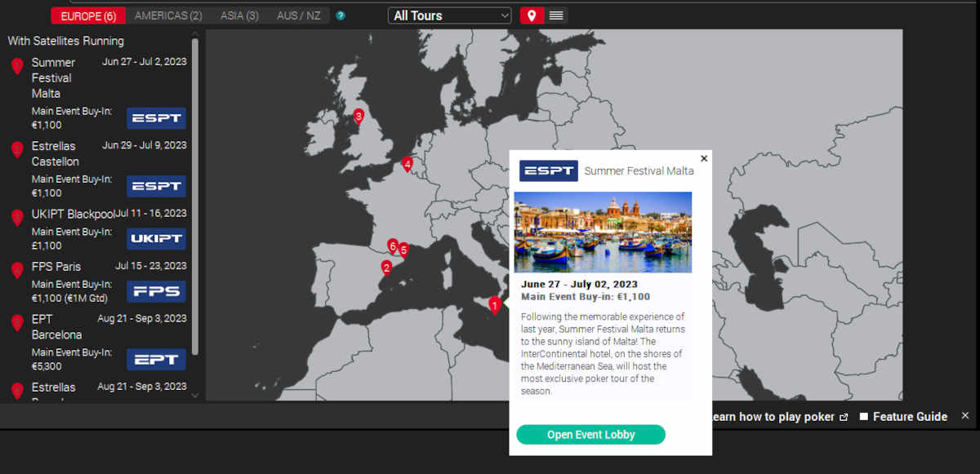Select map pin number 4 near Paris
980x474 pixels.
408,164
